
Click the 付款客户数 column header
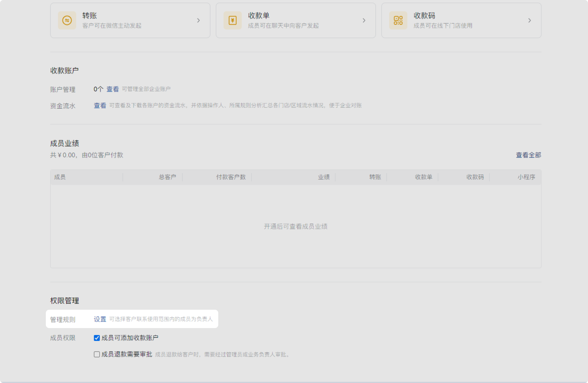231,177
